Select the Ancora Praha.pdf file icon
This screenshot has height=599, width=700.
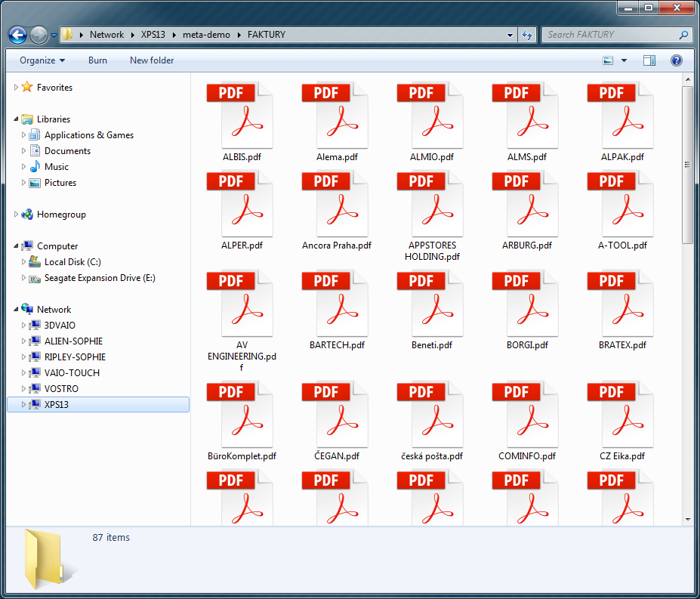[x=335, y=204]
